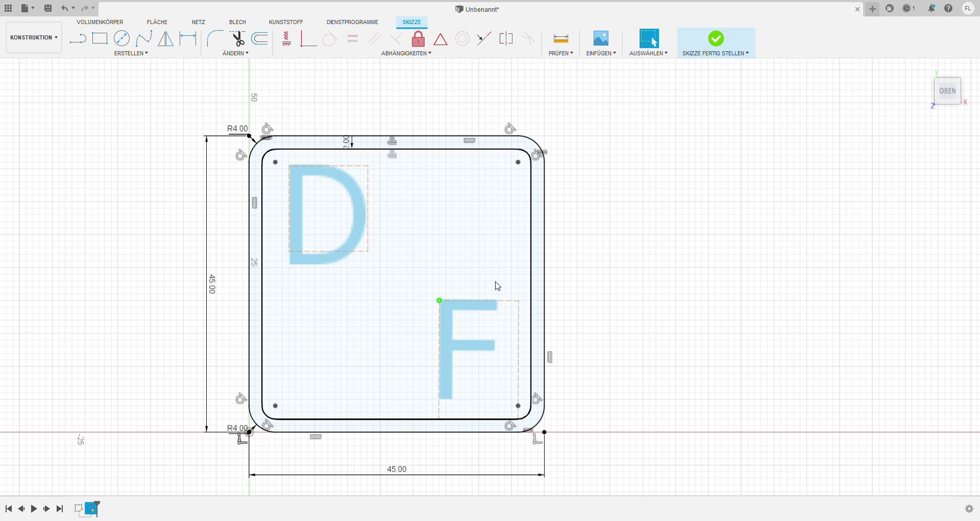Undo the last action

(x=64, y=8)
